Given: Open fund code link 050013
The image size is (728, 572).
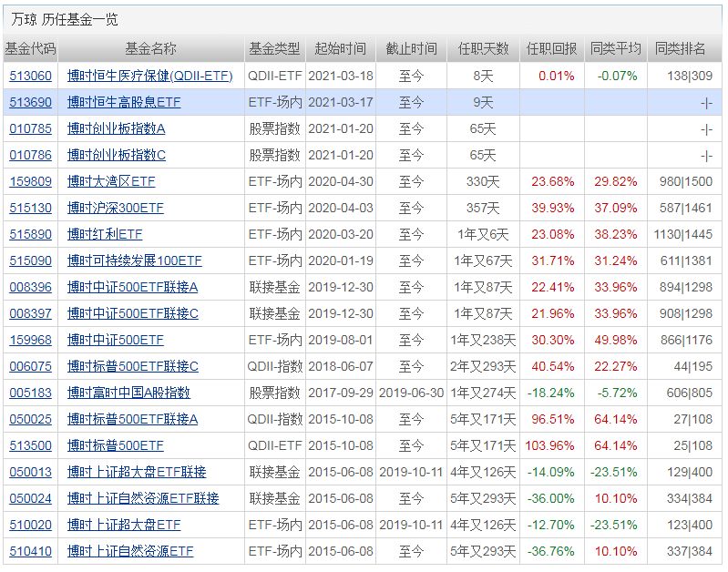Looking at the screenshot, I should (30, 473).
